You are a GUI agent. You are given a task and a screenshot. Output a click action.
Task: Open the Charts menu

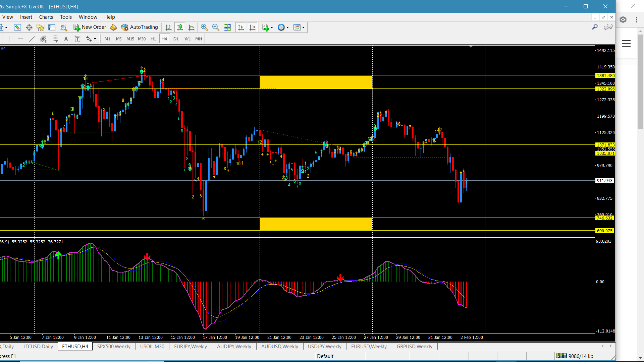(46, 17)
